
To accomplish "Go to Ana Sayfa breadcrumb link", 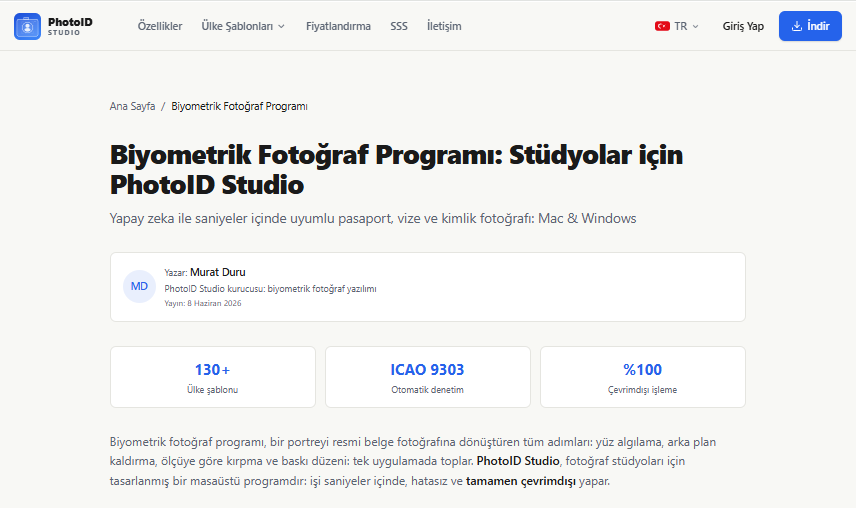I will pos(133,106).
